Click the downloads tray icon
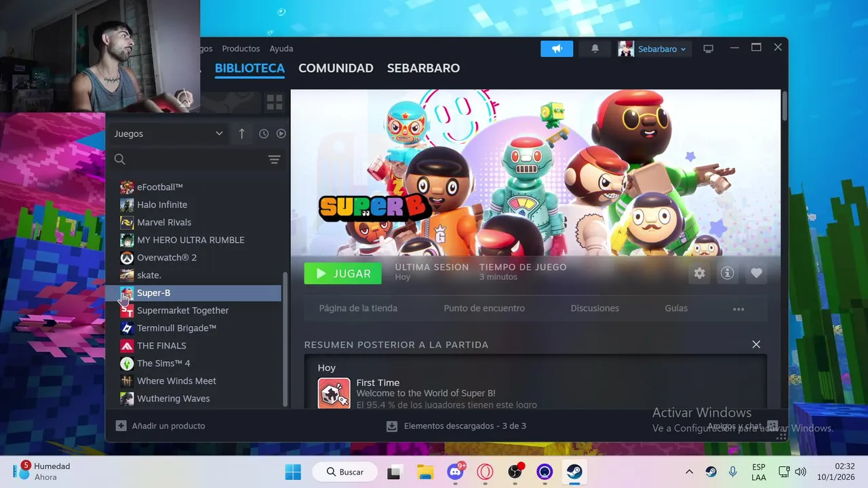This screenshot has height=488, width=868. point(392,426)
